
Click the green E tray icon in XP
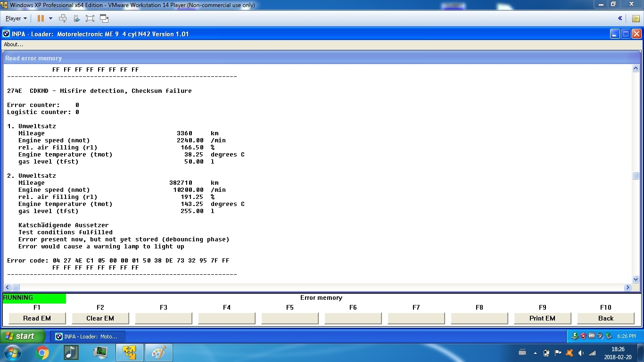click(575, 336)
